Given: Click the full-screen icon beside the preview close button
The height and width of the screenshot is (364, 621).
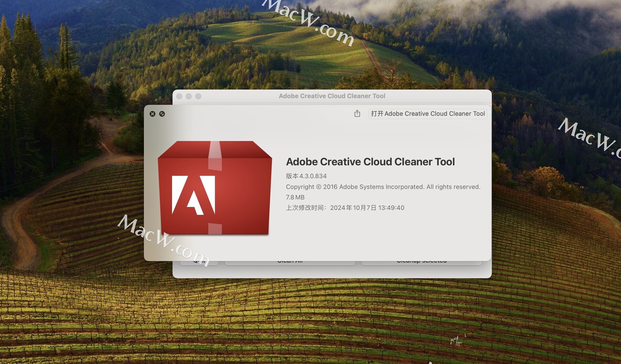Looking at the screenshot, I should (x=162, y=114).
